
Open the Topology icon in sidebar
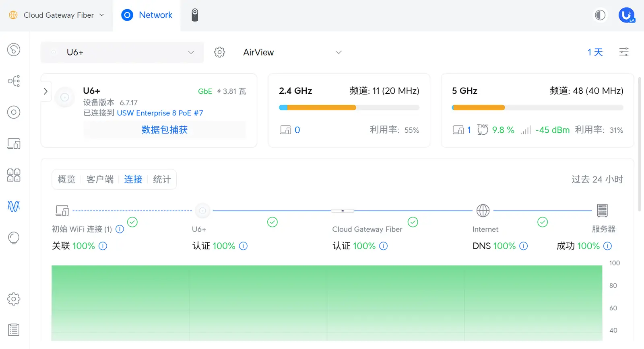14,81
